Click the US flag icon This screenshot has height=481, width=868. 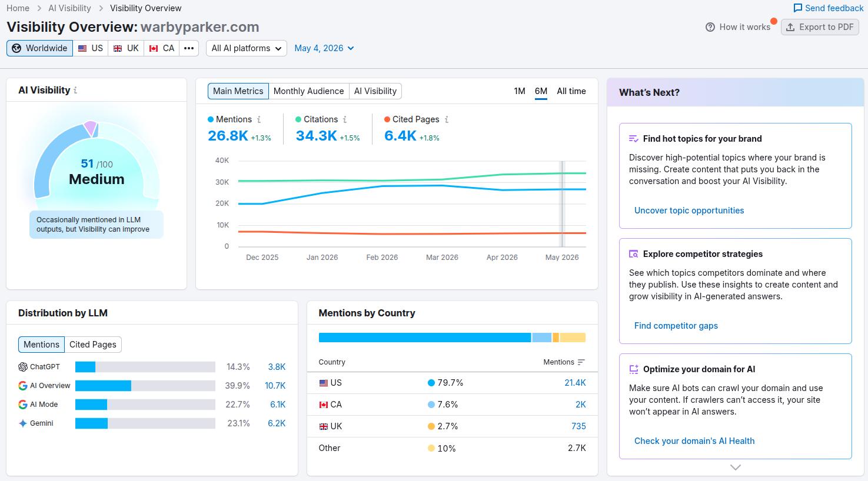pos(83,48)
